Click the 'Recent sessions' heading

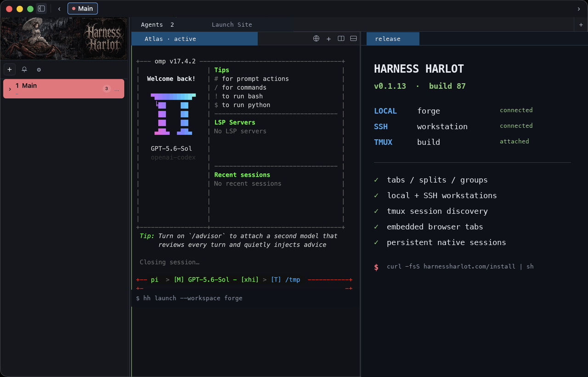coord(242,175)
